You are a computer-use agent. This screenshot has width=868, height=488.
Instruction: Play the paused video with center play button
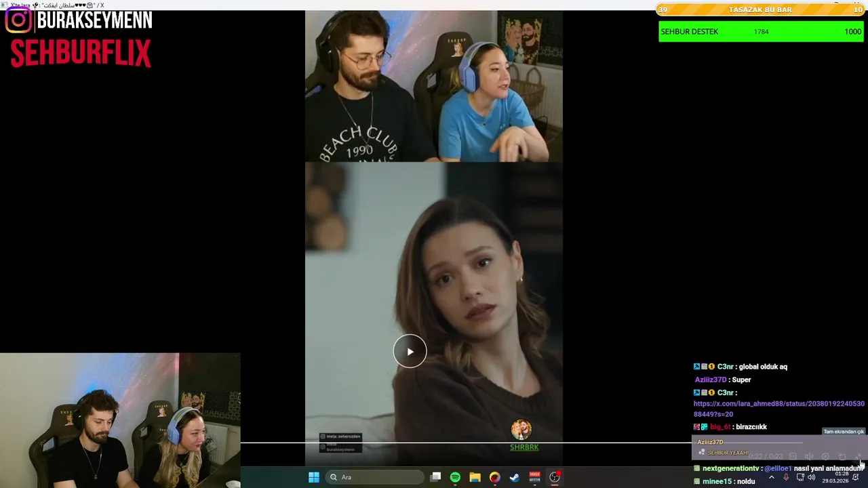click(410, 351)
